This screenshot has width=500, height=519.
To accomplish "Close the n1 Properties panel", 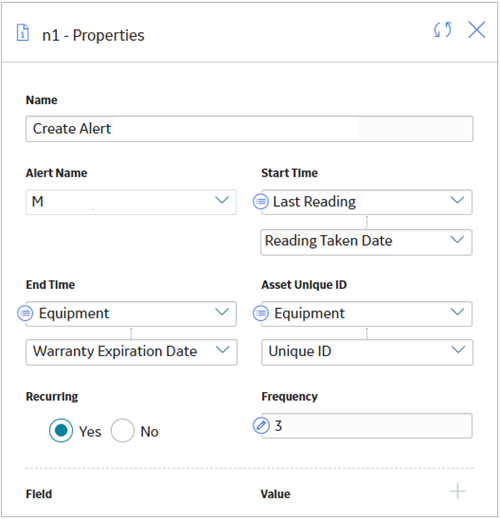I will point(477,30).
